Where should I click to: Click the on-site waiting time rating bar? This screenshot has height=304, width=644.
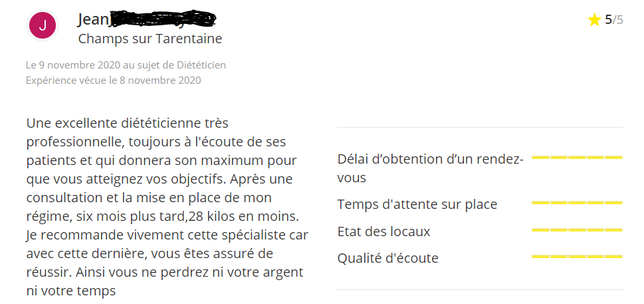coord(577,202)
